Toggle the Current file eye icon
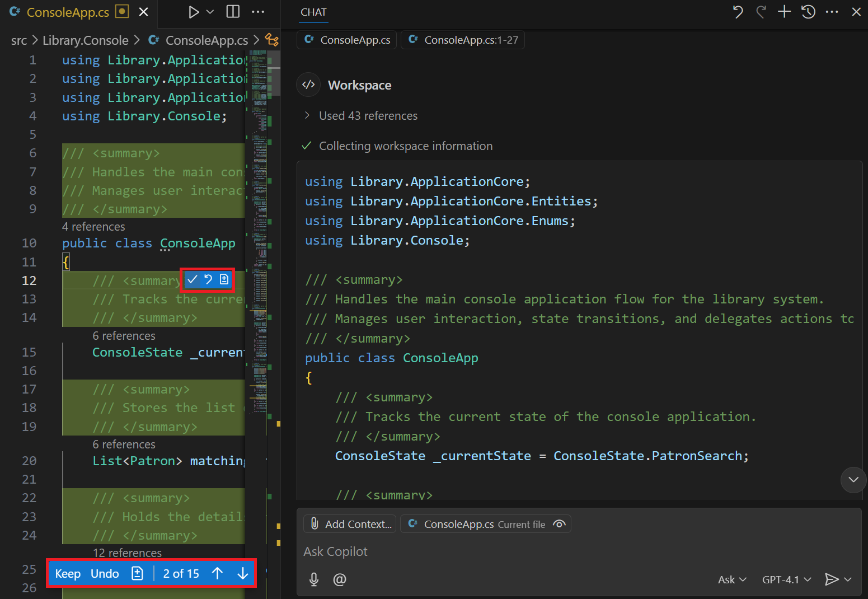Image resolution: width=868 pixels, height=599 pixels. (x=559, y=524)
